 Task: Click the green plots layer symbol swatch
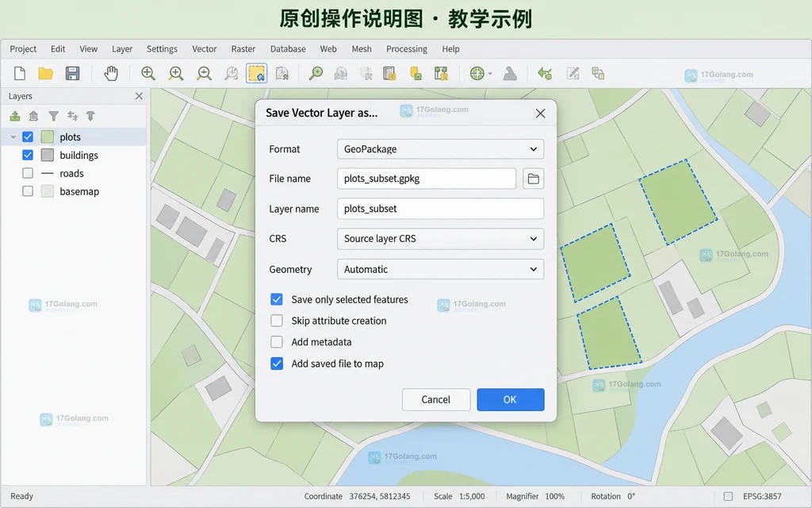pyautogui.click(x=47, y=137)
